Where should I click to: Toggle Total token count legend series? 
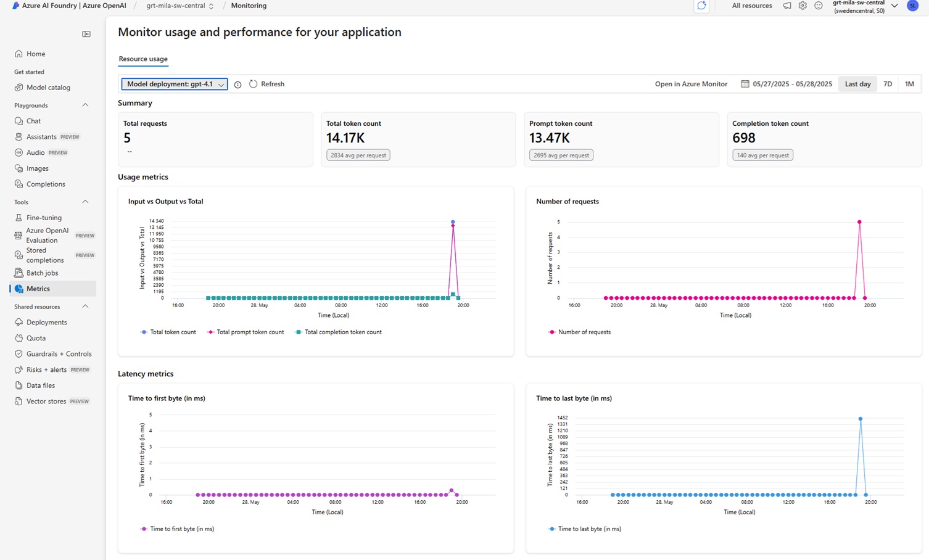(168, 332)
